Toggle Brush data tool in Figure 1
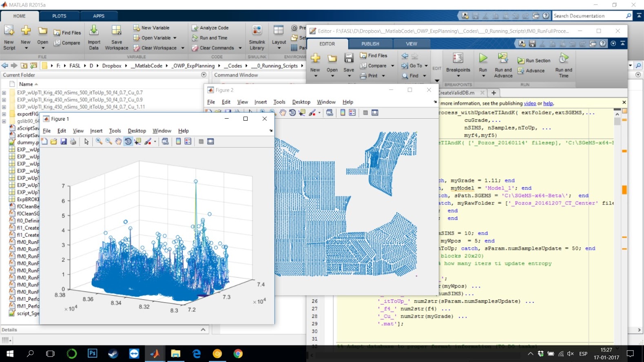Image resolution: width=644 pixels, height=362 pixels. point(148,141)
